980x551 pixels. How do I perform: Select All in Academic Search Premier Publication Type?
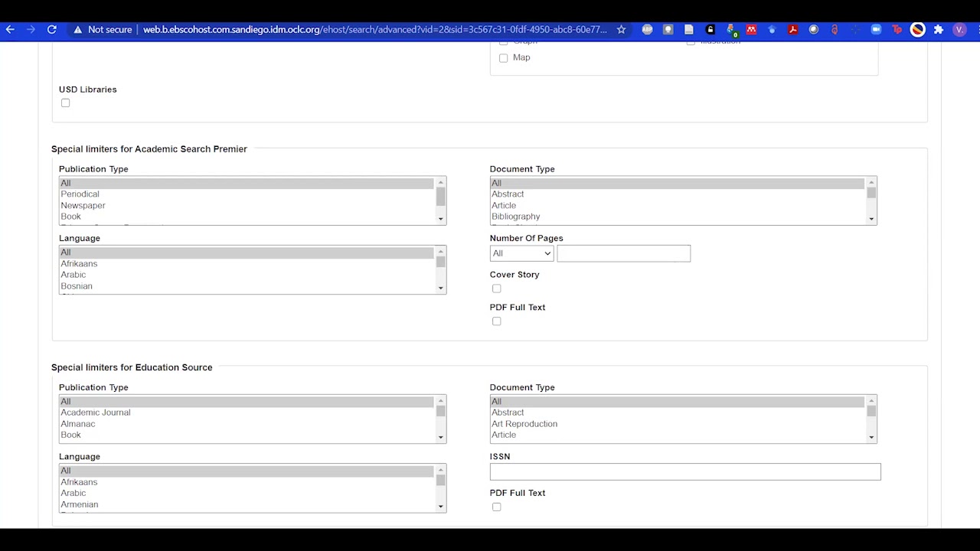247,183
